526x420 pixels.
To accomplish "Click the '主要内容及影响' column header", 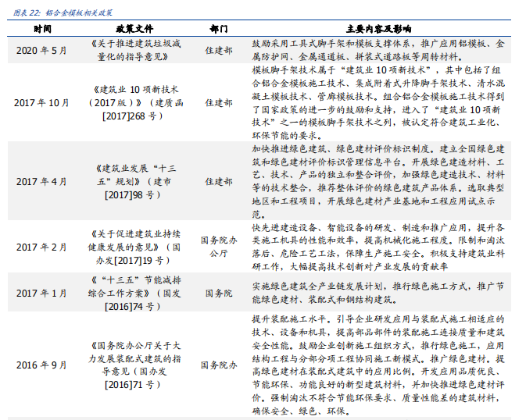I will [378, 27].
